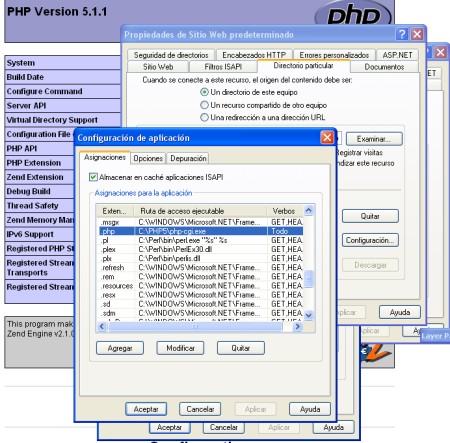Image resolution: width=450 pixels, height=443 pixels.
Task: Click the Verbos column header
Action: pyautogui.click(x=285, y=211)
